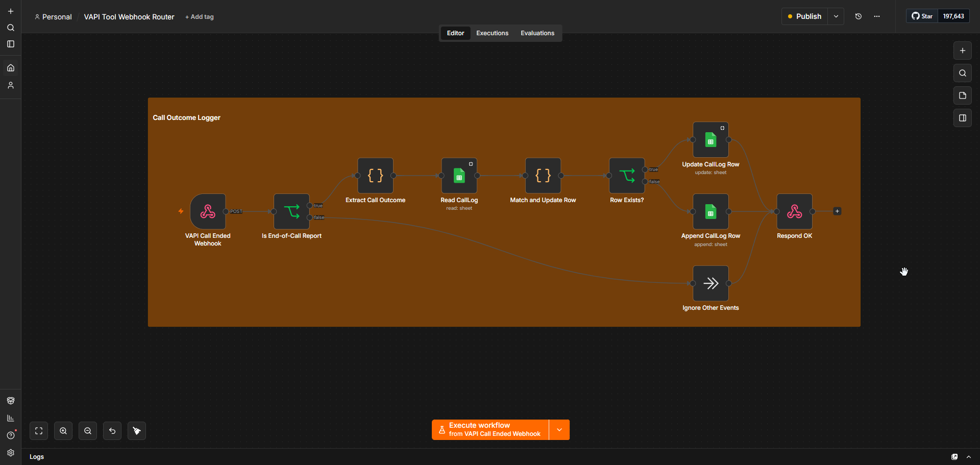Click the Logs label in bottom bar

pos(37,457)
